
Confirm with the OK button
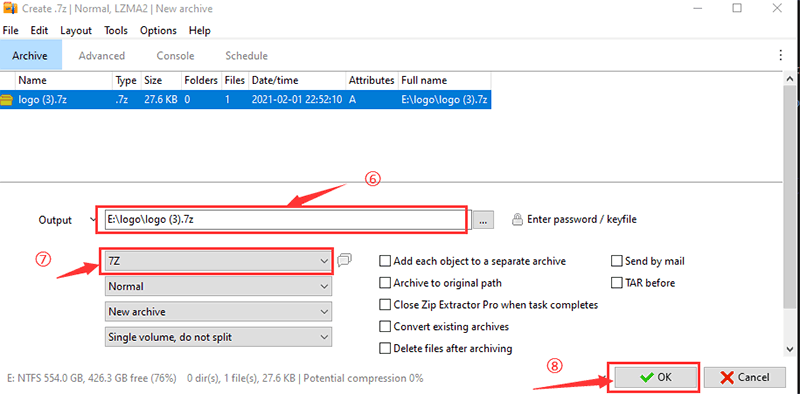pos(656,377)
